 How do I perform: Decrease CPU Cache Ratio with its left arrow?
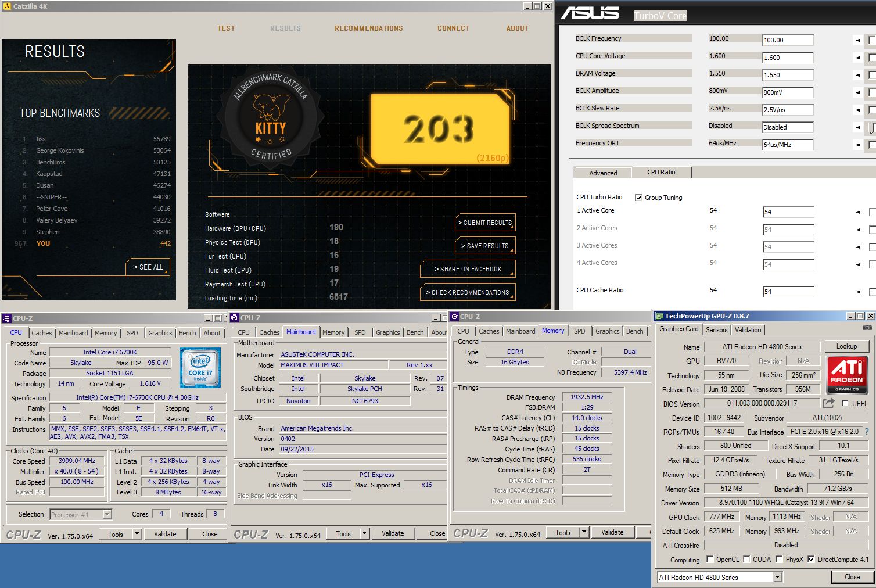click(857, 292)
